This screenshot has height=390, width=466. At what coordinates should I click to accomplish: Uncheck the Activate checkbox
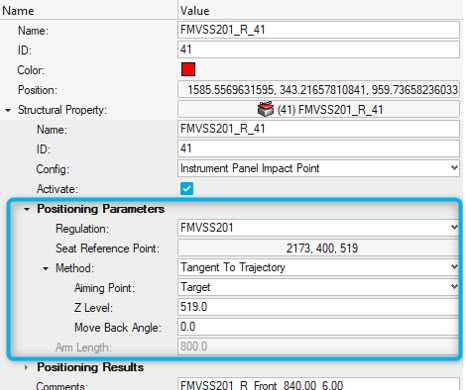pyautogui.click(x=187, y=189)
